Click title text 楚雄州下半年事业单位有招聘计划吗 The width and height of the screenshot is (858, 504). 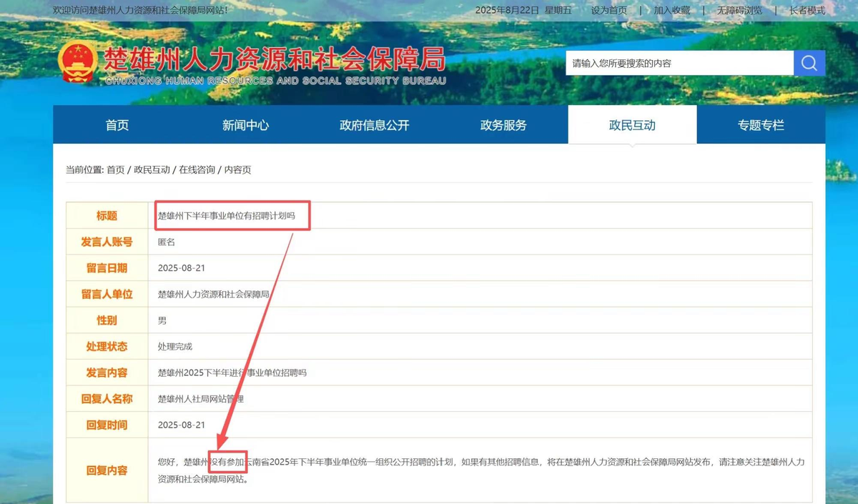pyautogui.click(x=227, y=216)
